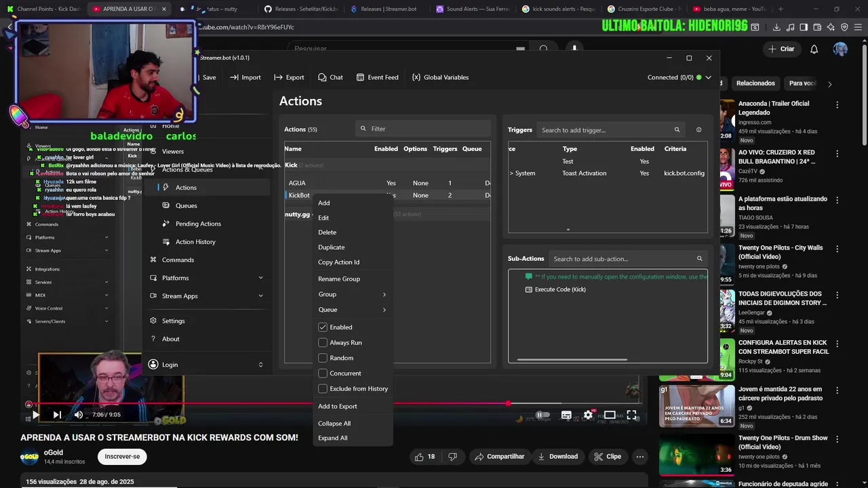Dislike the YouTube video
Screen dimensions: 868x488
pos(452,457)
